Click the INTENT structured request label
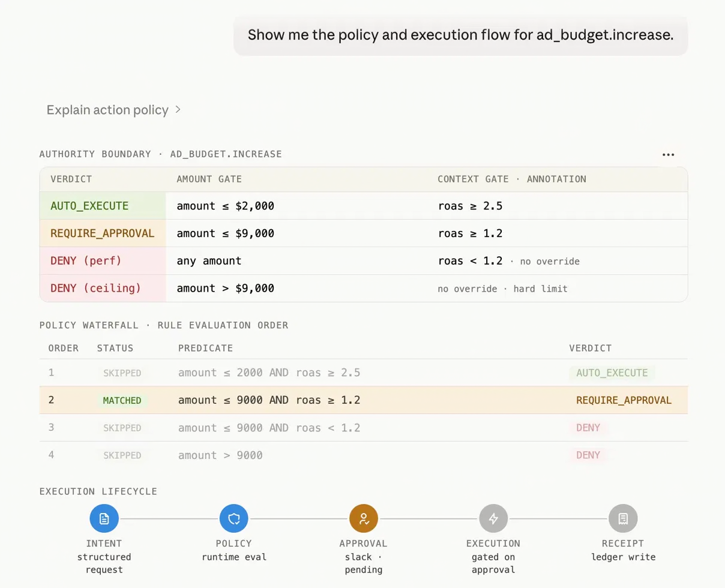The width and height of the screenshot is (725, 588). point(104,557)
